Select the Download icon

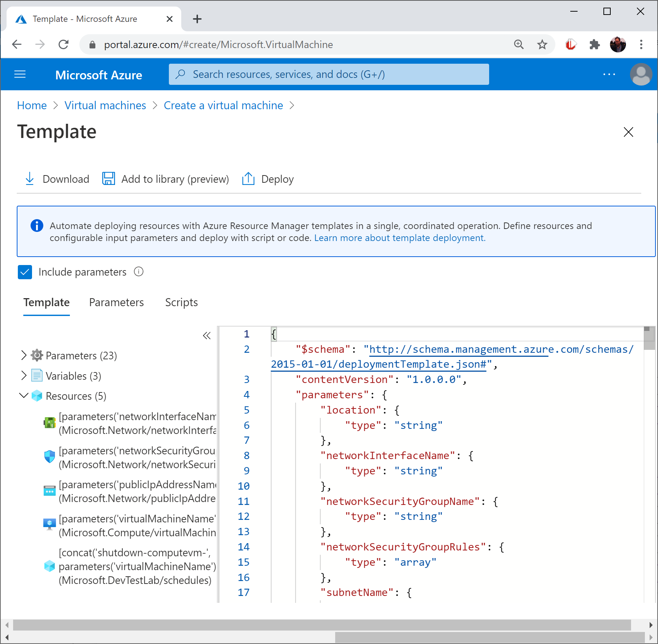29,179
